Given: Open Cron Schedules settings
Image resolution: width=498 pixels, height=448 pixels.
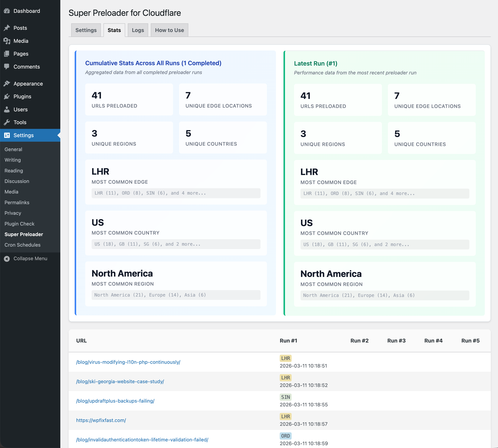Looking at the screenshot, I should coord(22,245).
